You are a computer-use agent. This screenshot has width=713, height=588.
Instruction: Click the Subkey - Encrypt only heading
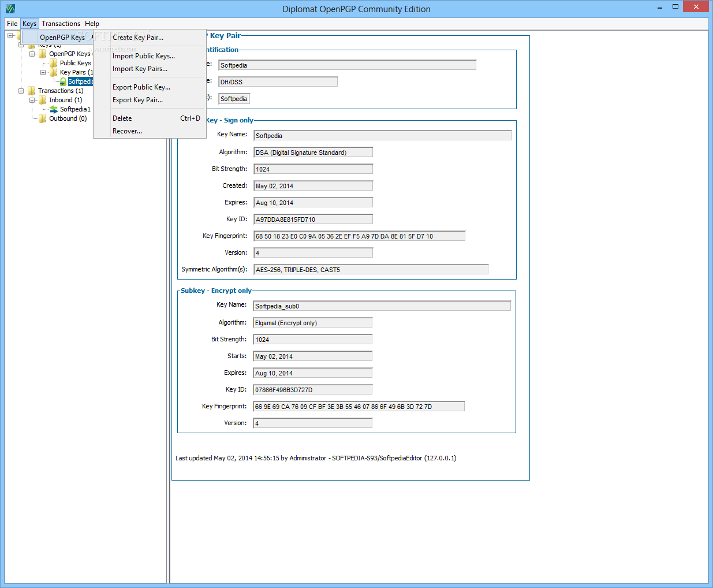216,291
